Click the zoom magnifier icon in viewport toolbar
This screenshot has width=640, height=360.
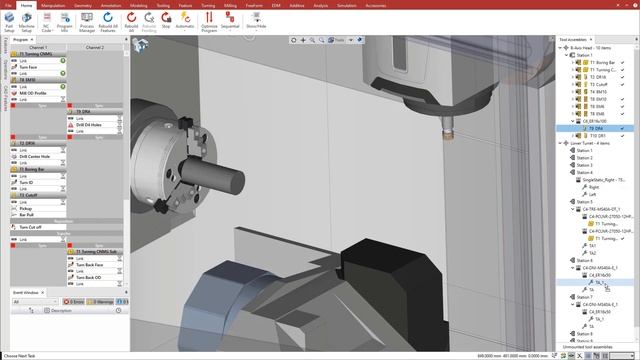pos(312,40)
